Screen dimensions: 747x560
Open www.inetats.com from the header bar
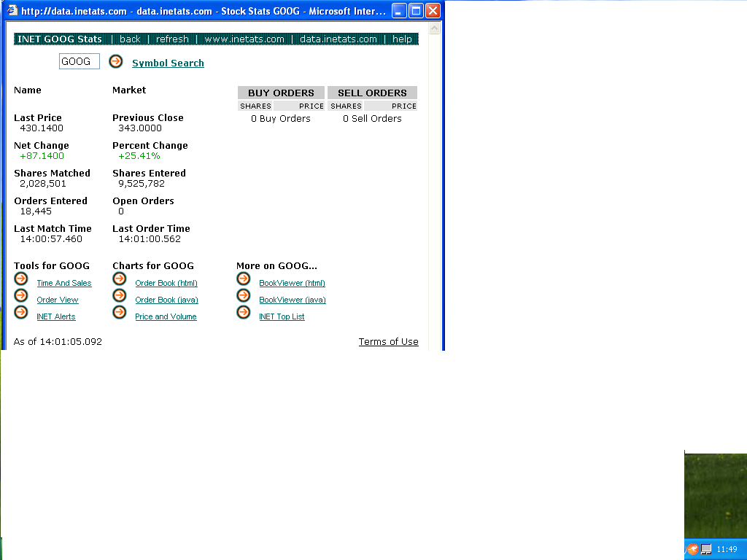click(244, 39)
